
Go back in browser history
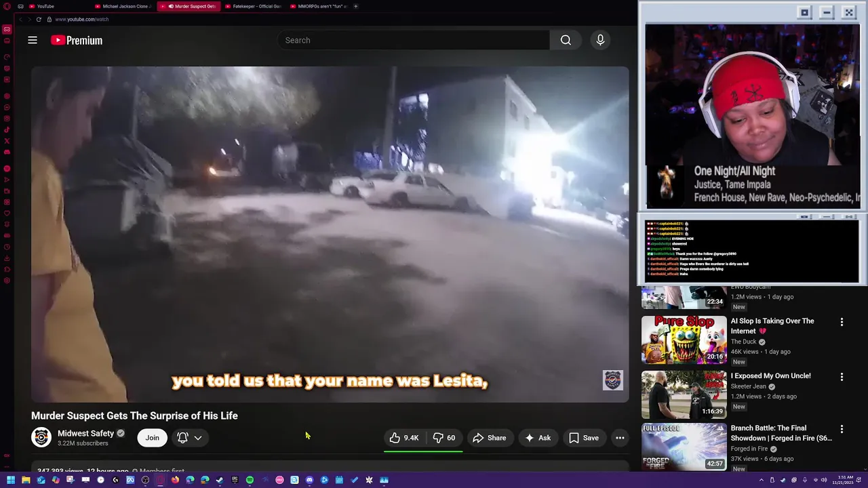20,19
